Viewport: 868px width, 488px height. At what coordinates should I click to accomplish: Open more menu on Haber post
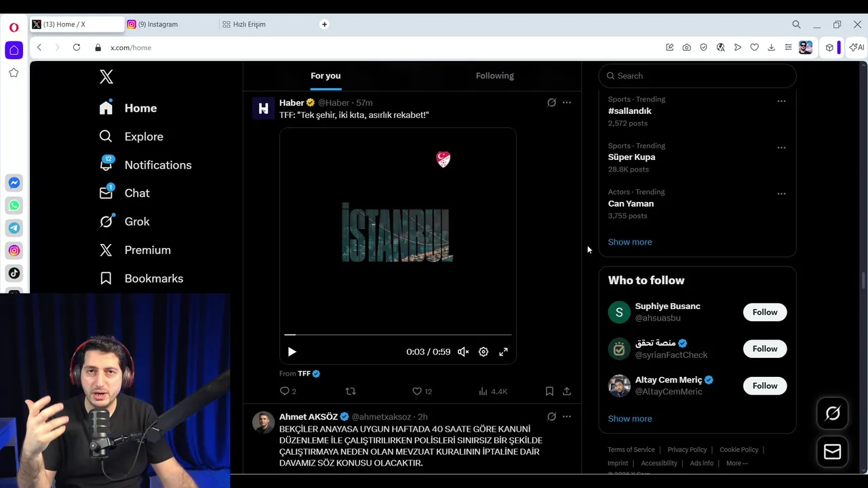point(567,103)
